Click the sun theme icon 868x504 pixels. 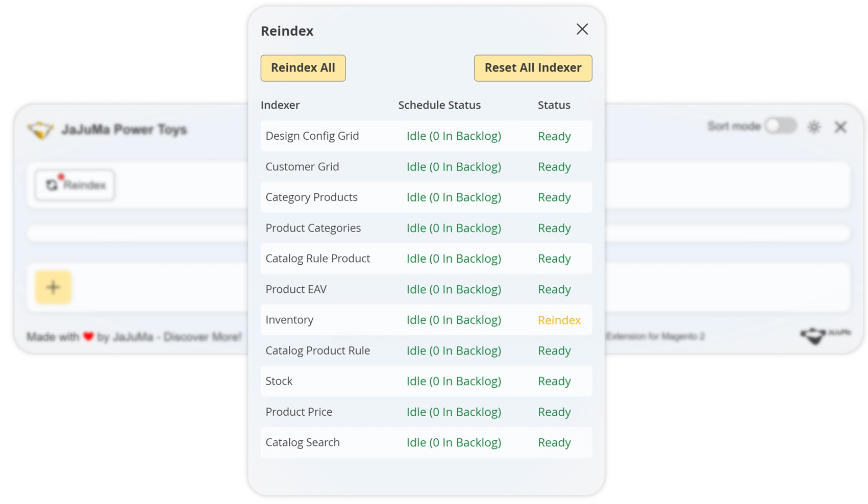click(814, 127)
